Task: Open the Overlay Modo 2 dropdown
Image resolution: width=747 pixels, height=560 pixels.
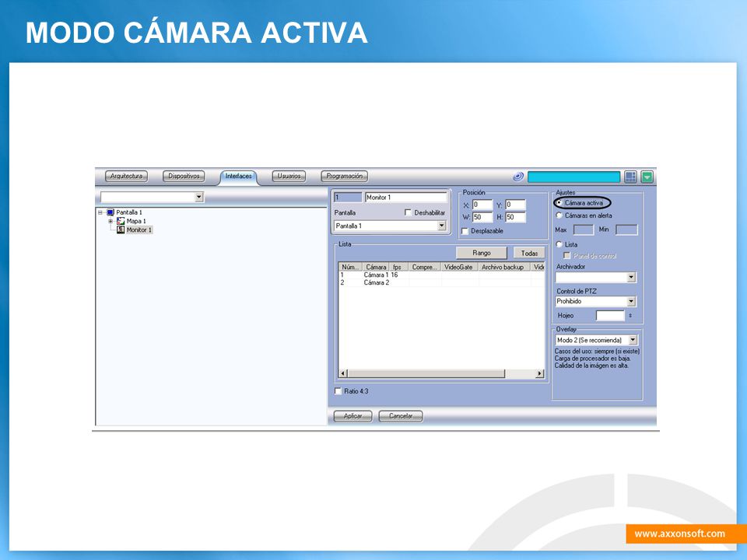Action: 633,340
